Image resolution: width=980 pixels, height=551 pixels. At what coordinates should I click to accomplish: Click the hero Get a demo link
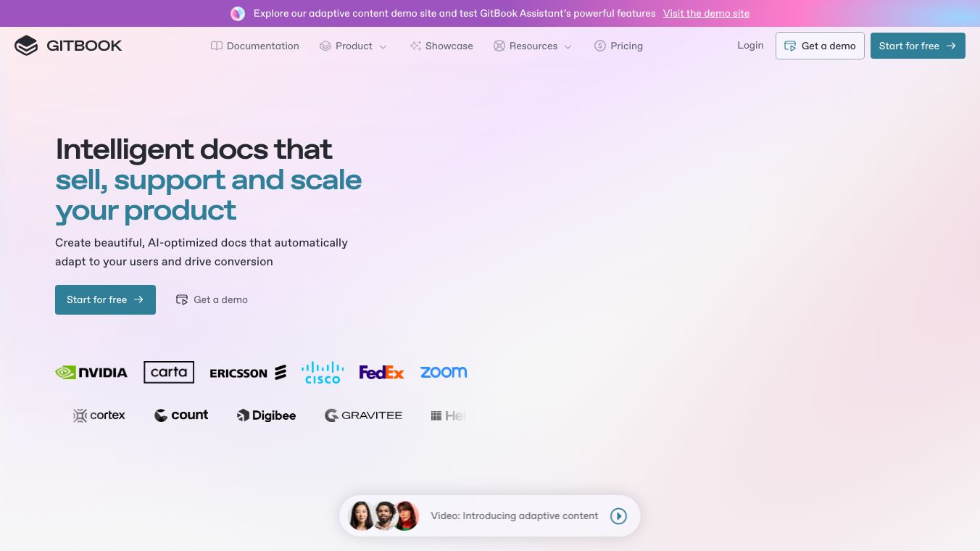[x=212, y=299]
